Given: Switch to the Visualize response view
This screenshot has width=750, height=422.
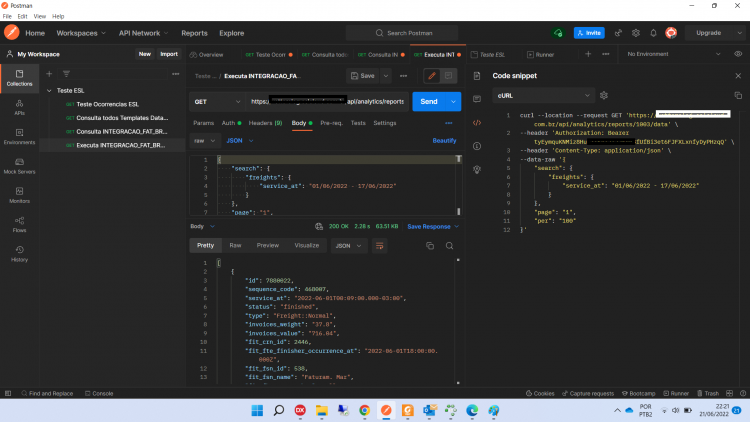Looking at the screenshot, I should pyautogui.click(x=307, y=245).
